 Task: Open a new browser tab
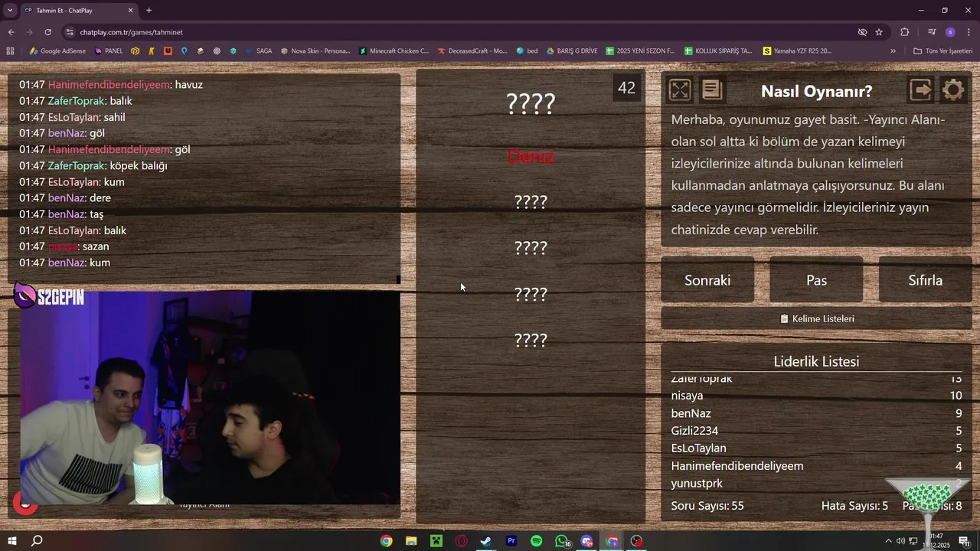click(x=149, y=10)
